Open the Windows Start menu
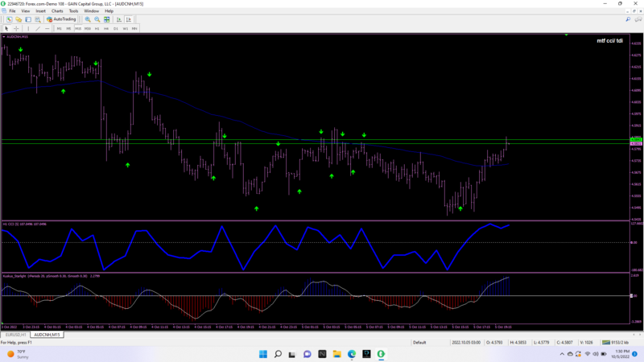This screenshot has height=362, width=644. (263, 354)
